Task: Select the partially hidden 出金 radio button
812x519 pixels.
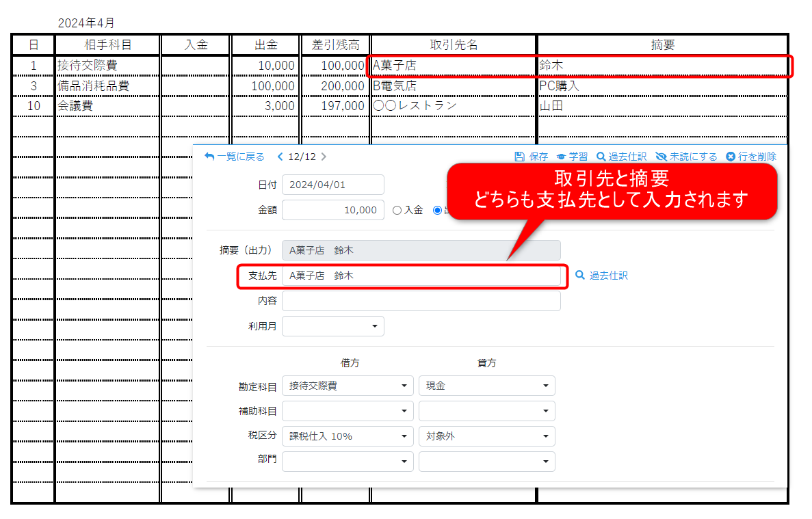Action: 438,211
